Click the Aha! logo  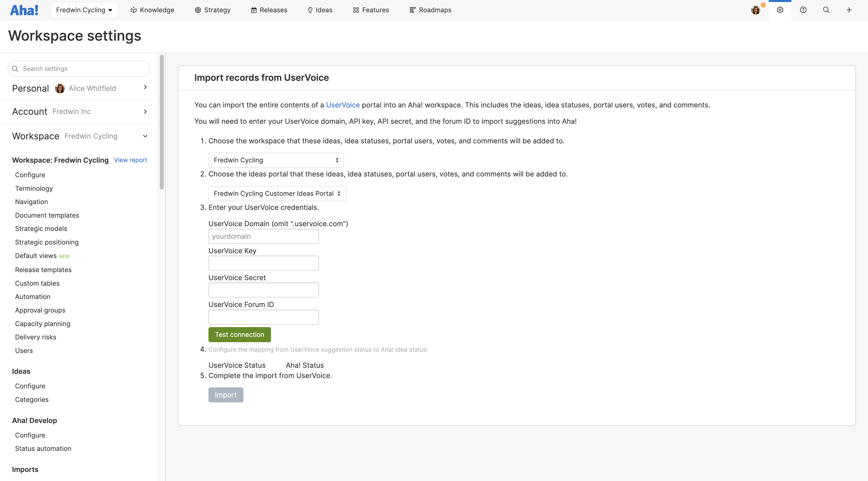tap(24, 10)
